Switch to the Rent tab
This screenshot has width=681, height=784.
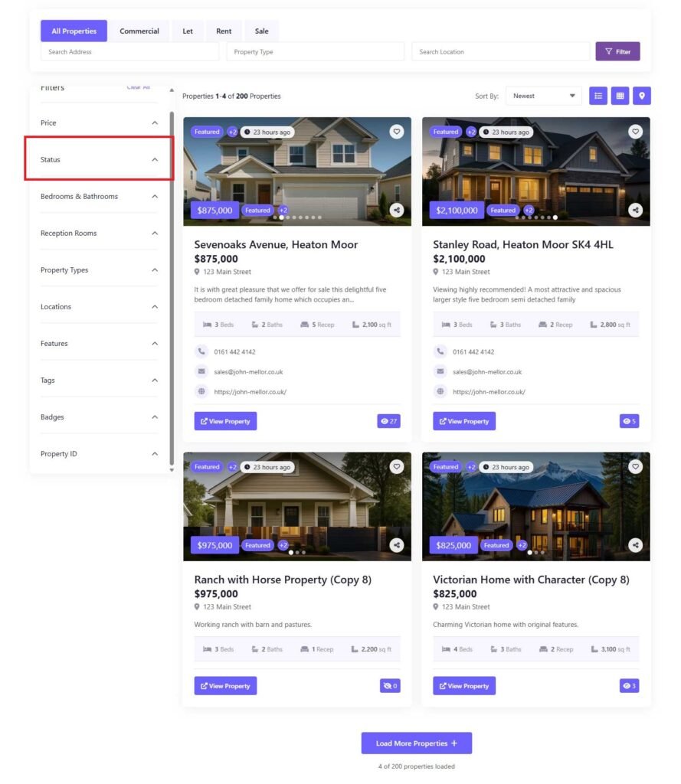tap(224, 31)
